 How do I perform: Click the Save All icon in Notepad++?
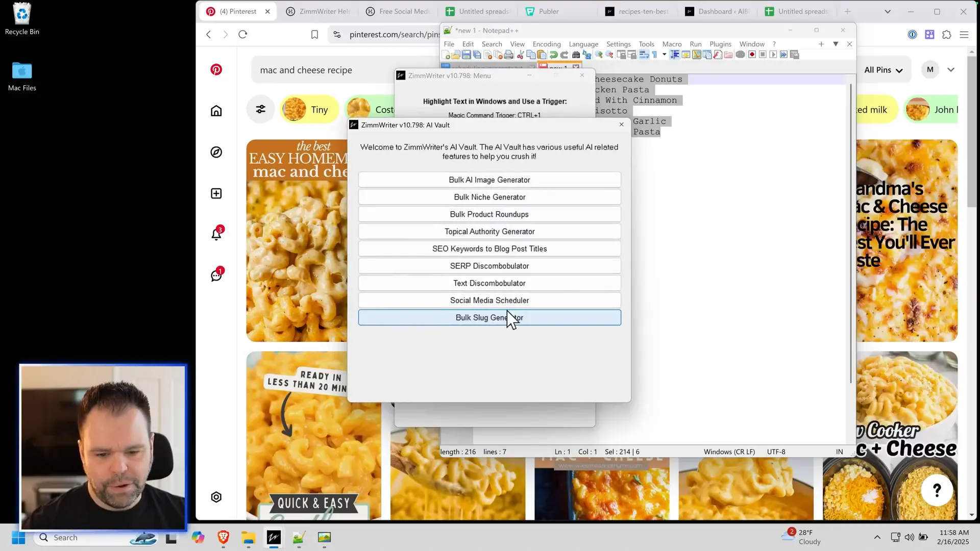(477, 55)
